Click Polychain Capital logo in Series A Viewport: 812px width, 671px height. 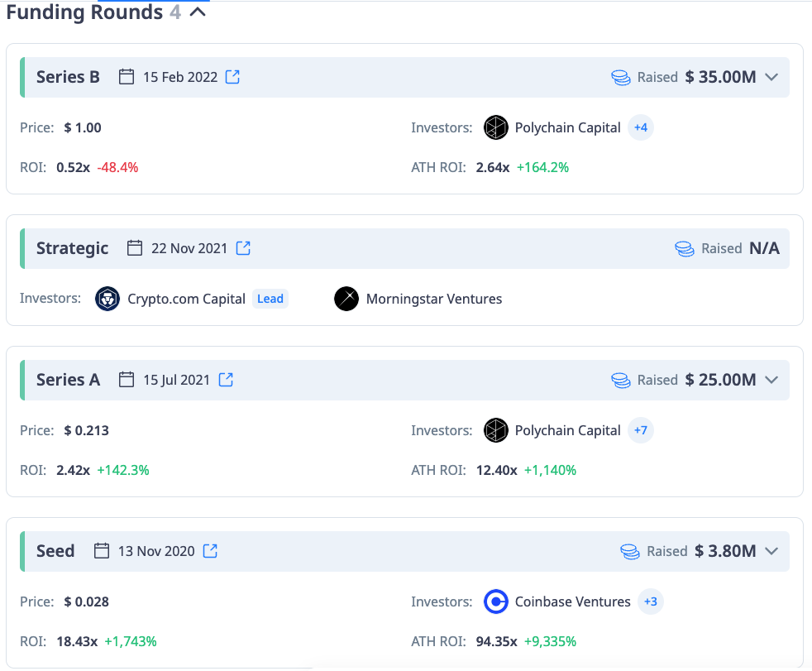coord(495,430)
